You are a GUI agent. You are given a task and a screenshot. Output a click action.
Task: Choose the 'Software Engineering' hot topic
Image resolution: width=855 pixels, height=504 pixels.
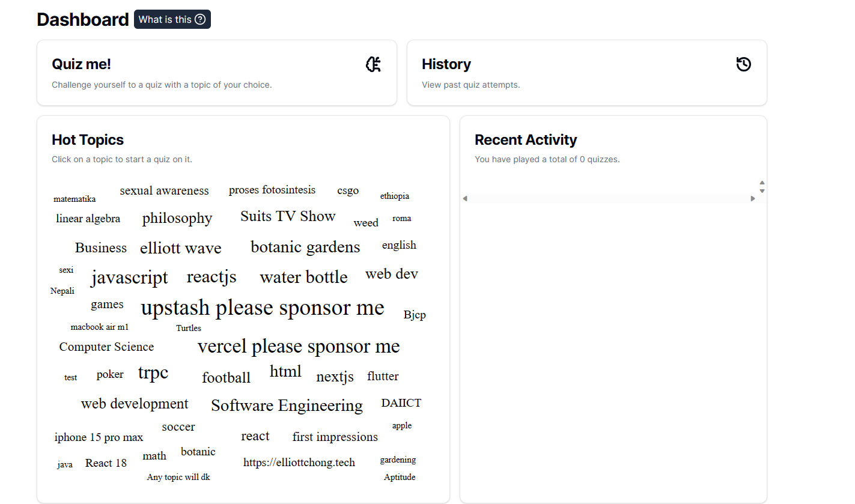(x=287, y=405)
